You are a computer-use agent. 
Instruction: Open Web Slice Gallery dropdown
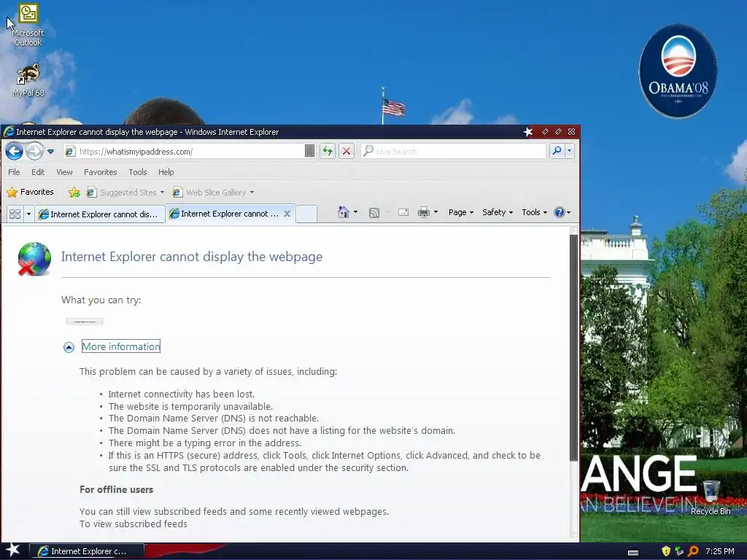click(214, 192)
